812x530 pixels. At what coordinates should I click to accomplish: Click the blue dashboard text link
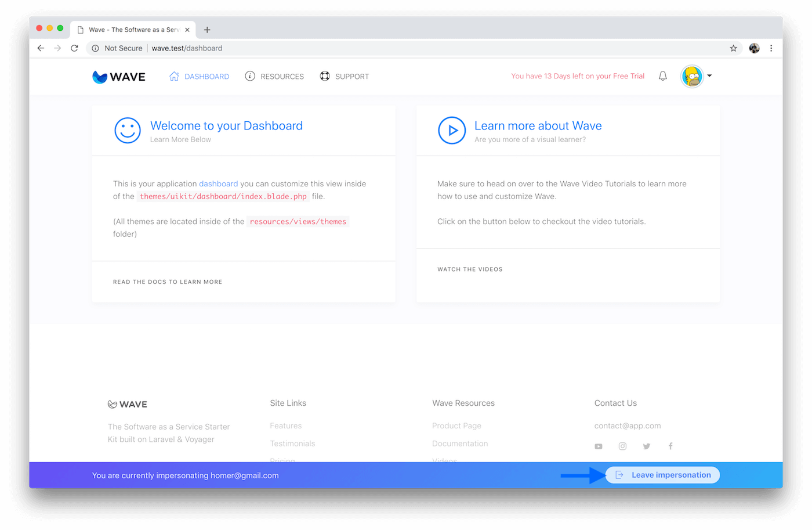coord(218,184)
